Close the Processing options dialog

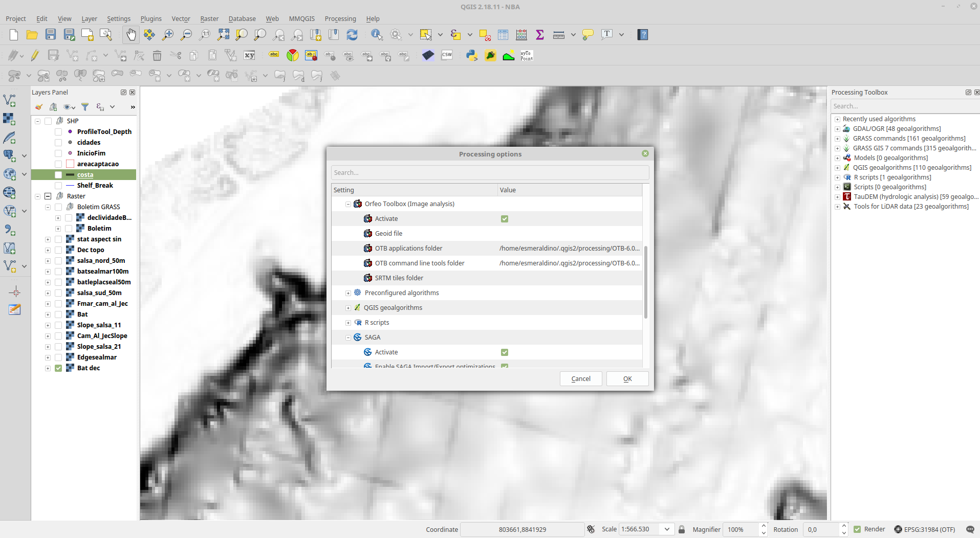(x=645, y=153)
